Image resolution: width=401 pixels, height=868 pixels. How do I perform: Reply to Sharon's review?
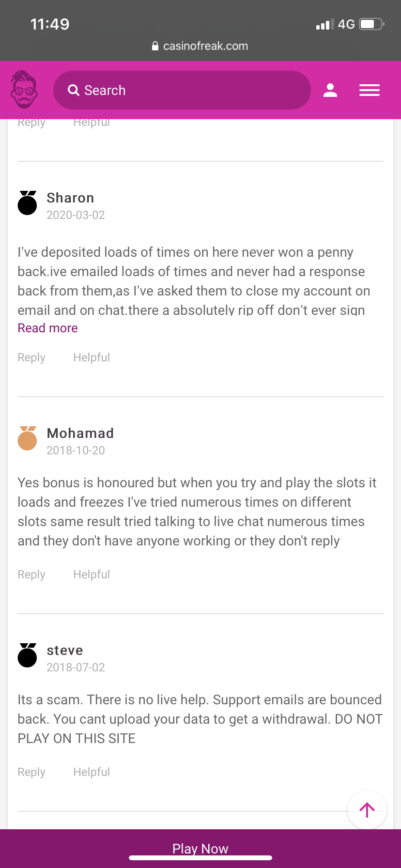point(31,357)
